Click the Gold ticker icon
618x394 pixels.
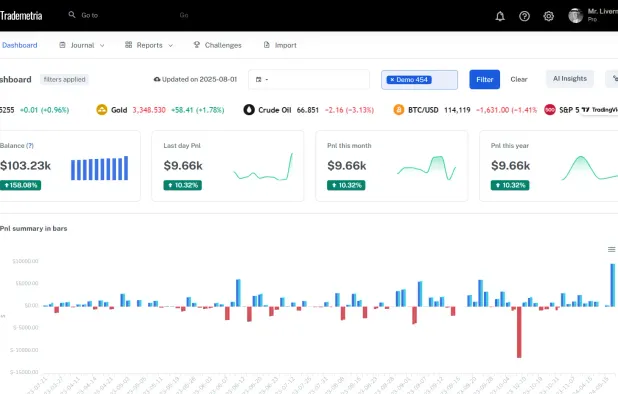pyautogui.click(x=102, y=110)
